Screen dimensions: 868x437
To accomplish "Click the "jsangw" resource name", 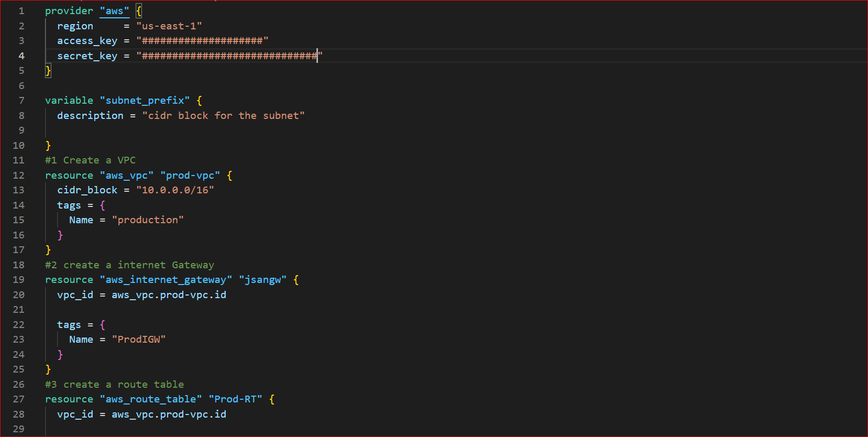I will [x=263, y=279].
